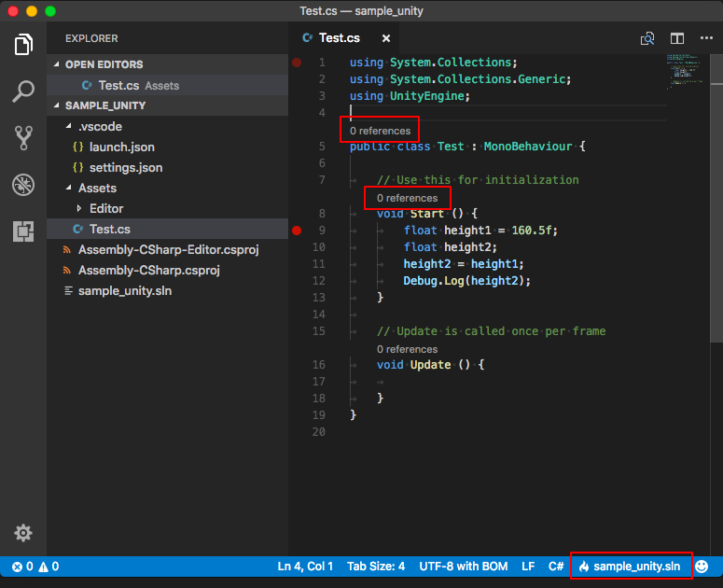Click the split editor icon

(677, 38)
